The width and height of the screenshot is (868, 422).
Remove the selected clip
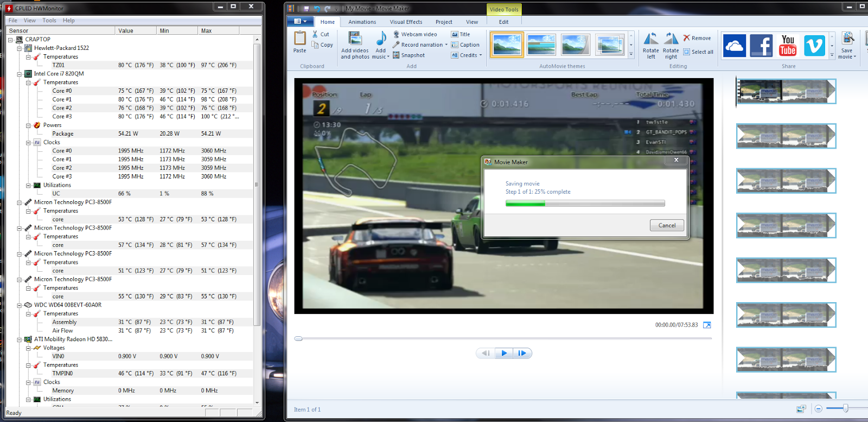(697, 38)
